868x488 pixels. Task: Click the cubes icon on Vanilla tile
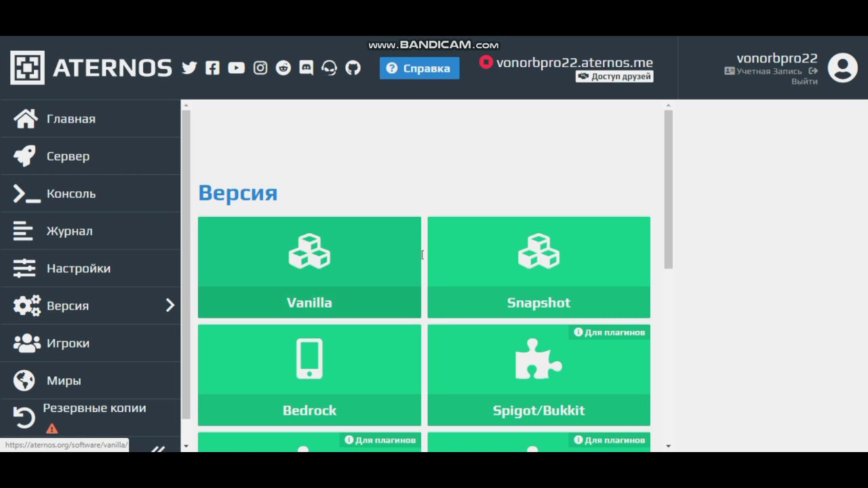pyautogui.click(x=309, y=251)
